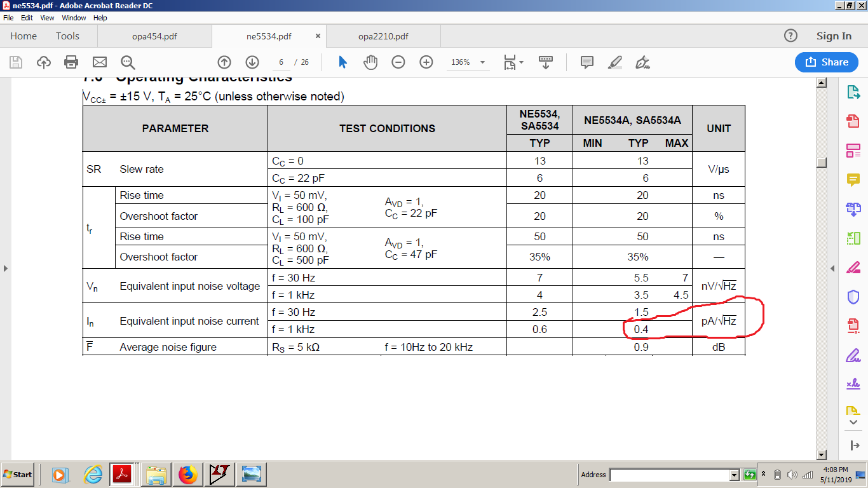
Task: Activate the hand pan tool
Action: (x=370, y=62)
